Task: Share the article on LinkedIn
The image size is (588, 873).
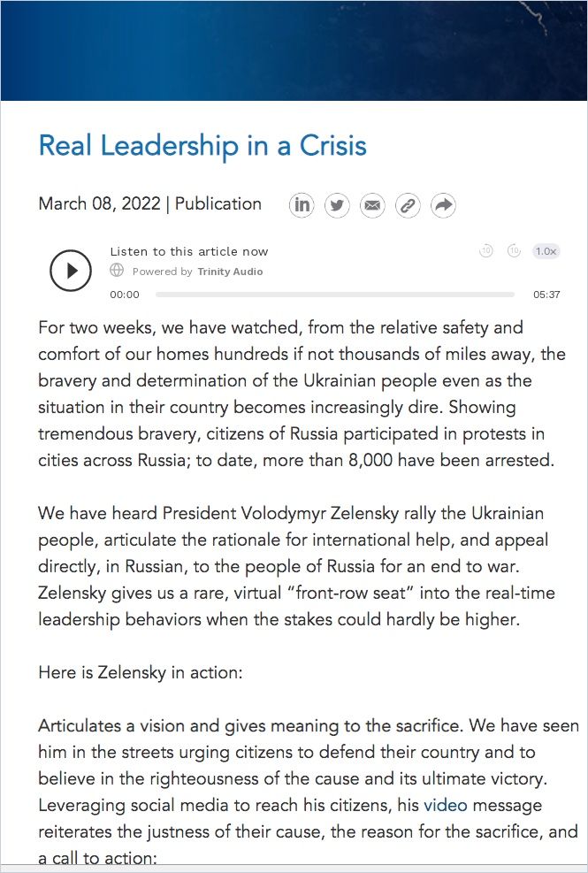Action: (302, 205)
